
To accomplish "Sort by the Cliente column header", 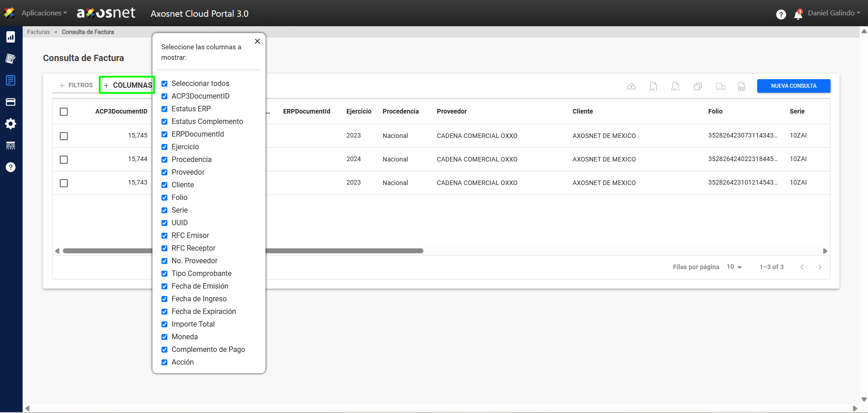I will click(x=583, y=111).
